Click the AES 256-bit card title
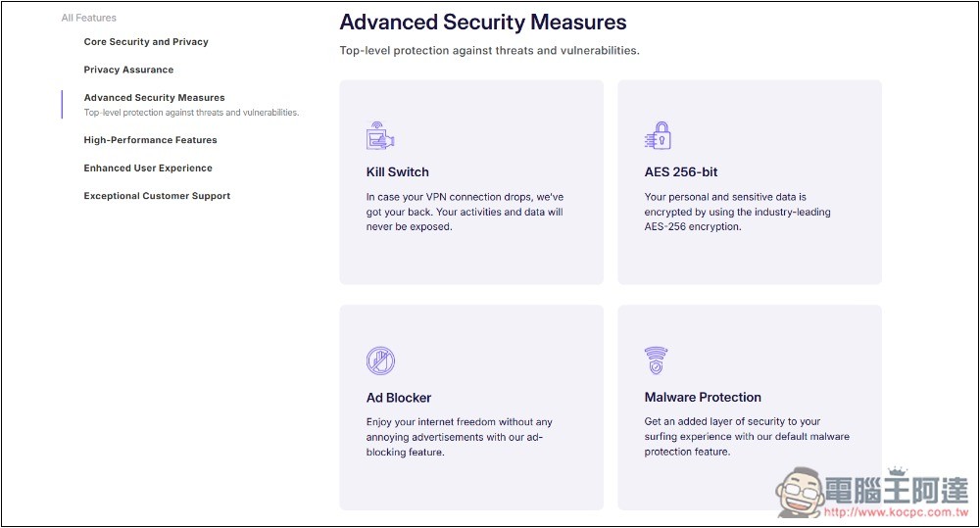The image size is (980, 528). [x=681, y=171]
